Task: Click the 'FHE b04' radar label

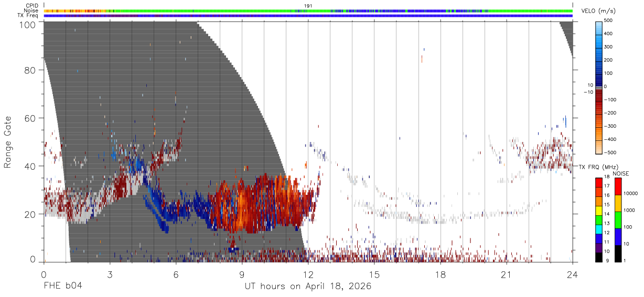Action: click(62, 287)
